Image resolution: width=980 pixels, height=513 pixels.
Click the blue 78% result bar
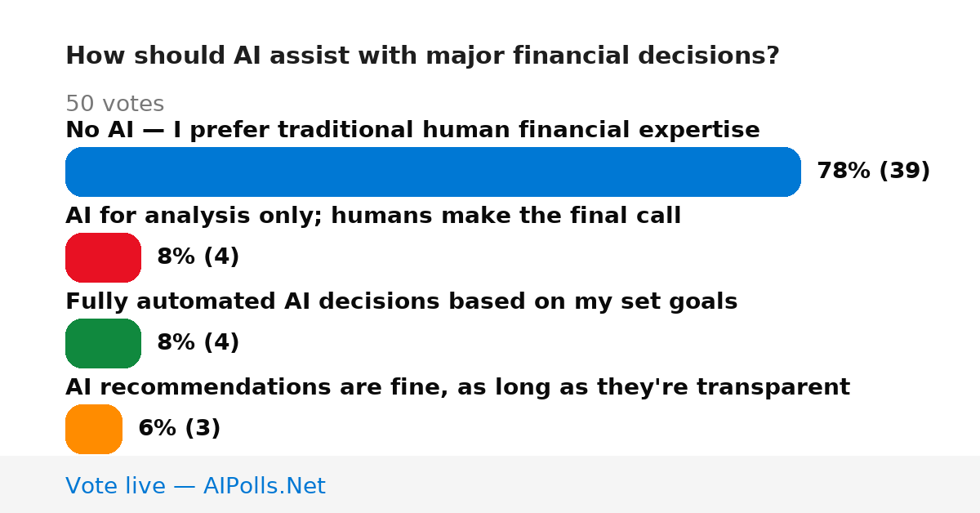click(433, 172)
